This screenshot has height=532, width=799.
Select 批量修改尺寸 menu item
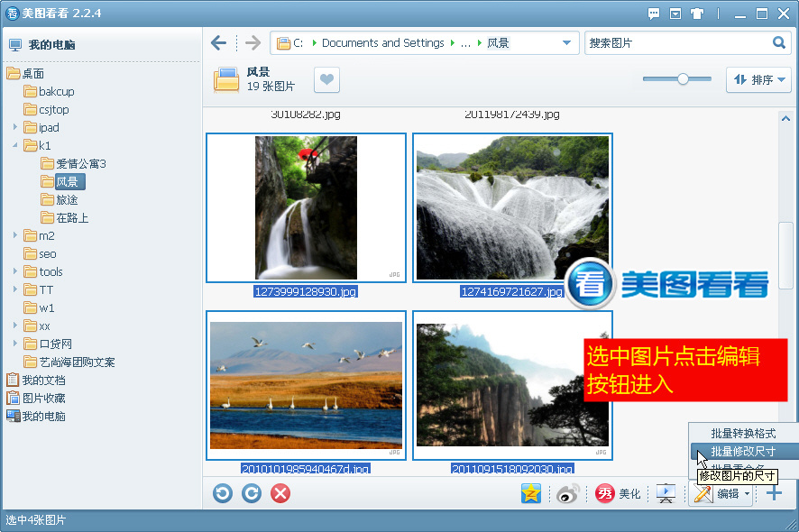point(743,451)
